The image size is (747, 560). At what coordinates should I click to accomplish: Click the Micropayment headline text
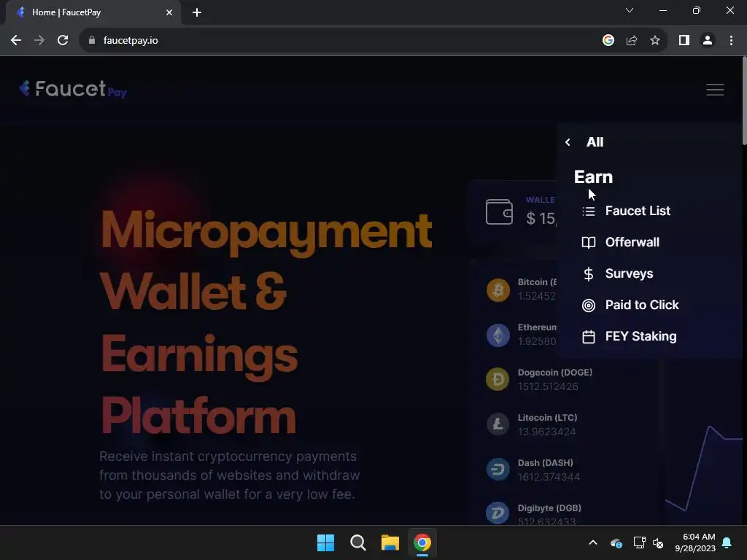266,233
